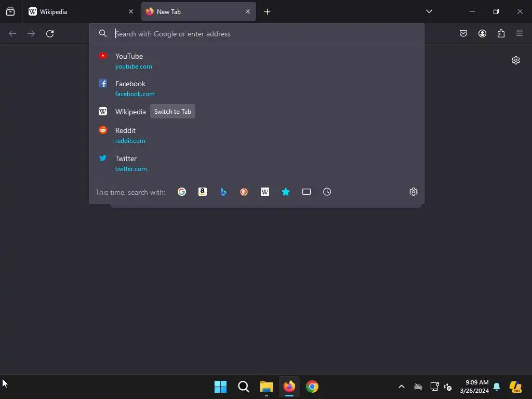532x399 pixels.
Task: Close the New Tab tab
Action: pos(248,11)
